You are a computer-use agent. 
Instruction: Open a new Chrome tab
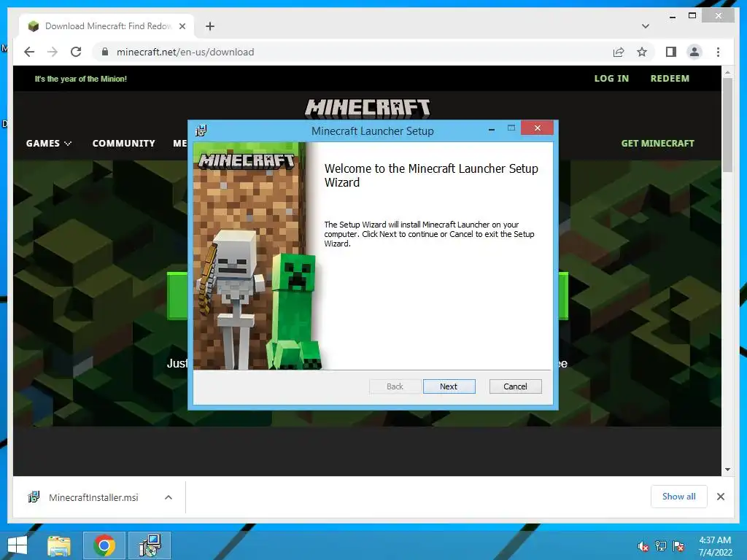(210, 26)
